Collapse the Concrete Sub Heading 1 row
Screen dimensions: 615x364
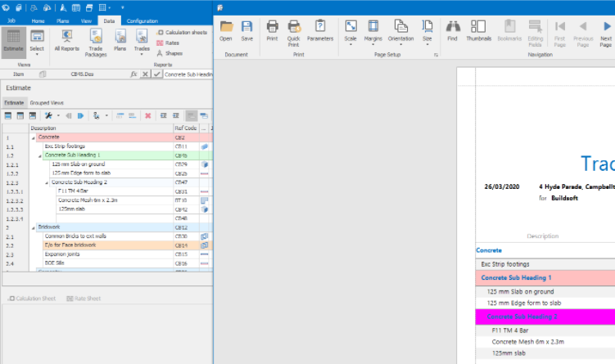coord(41,155)
